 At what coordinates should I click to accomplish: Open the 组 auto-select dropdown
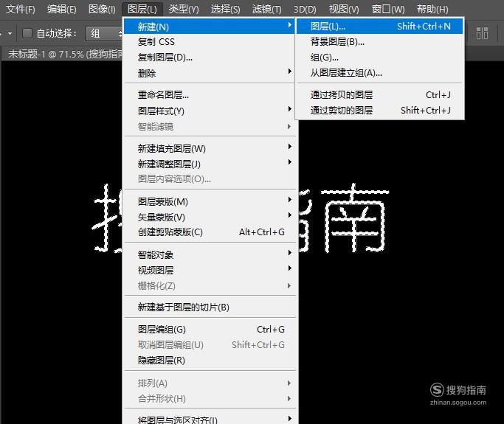[x=104, y=33]
